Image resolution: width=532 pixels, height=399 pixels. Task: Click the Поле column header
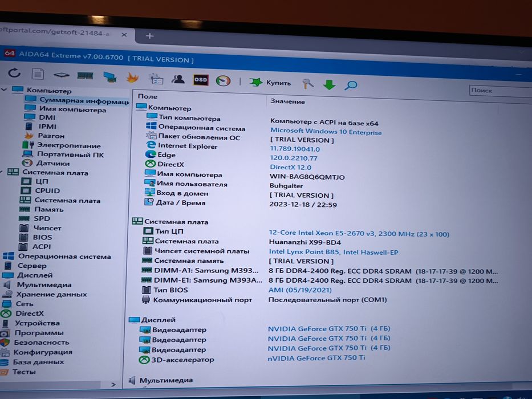point(148,96)
